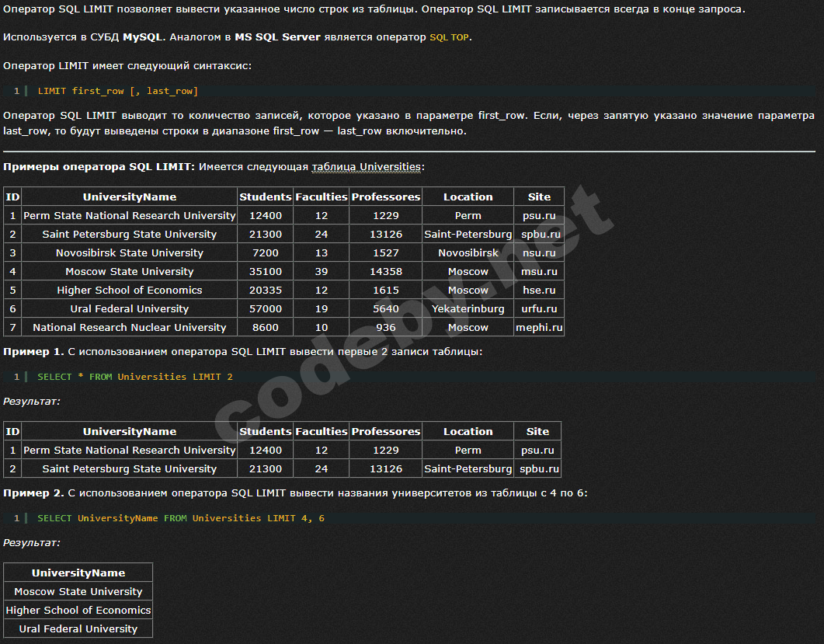Screen dimensions: 824x644
Task: Click the 'Novosibirsk State University' cell
Action: (129, 253)
